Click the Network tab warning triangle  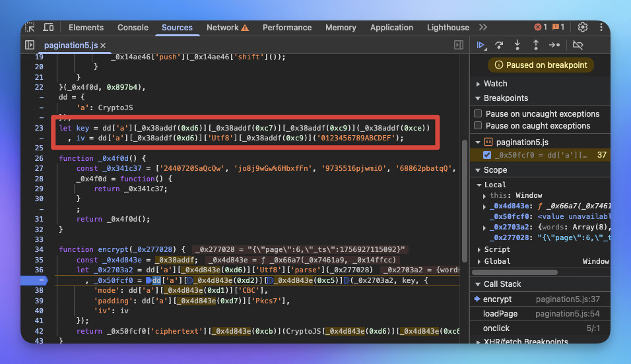tap(245, 28)
